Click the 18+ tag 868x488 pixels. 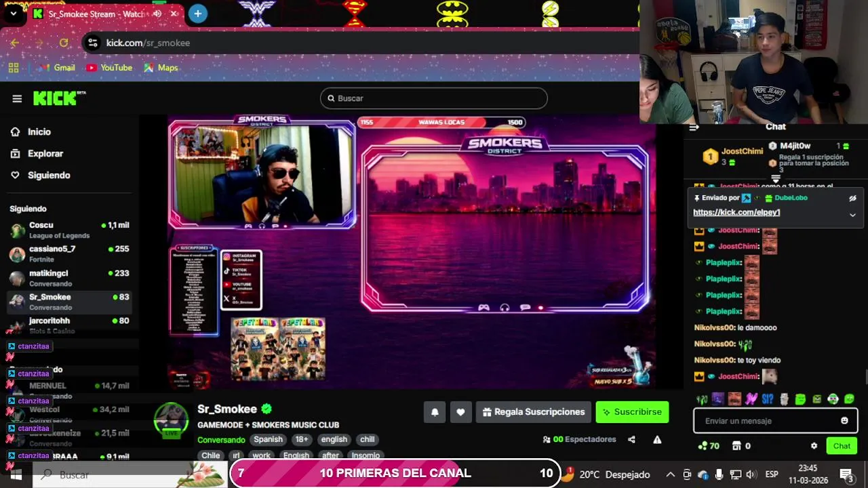click(301, 439)
